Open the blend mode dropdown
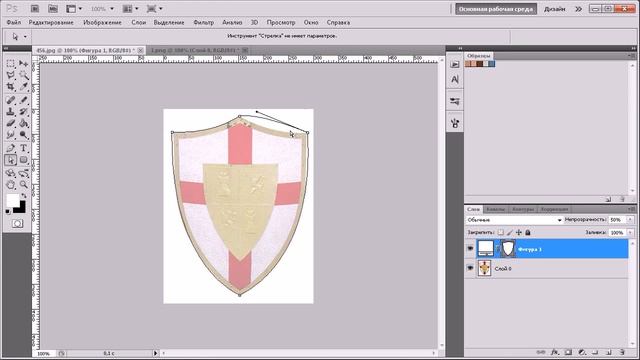 pyautogui.click(x=514, y=220)
